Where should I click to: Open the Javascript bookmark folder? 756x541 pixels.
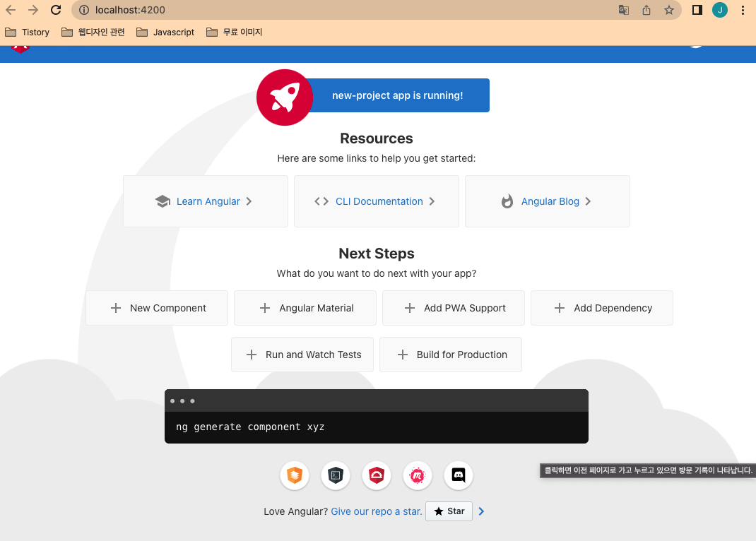pyautogui.click(x=165, y=32)
